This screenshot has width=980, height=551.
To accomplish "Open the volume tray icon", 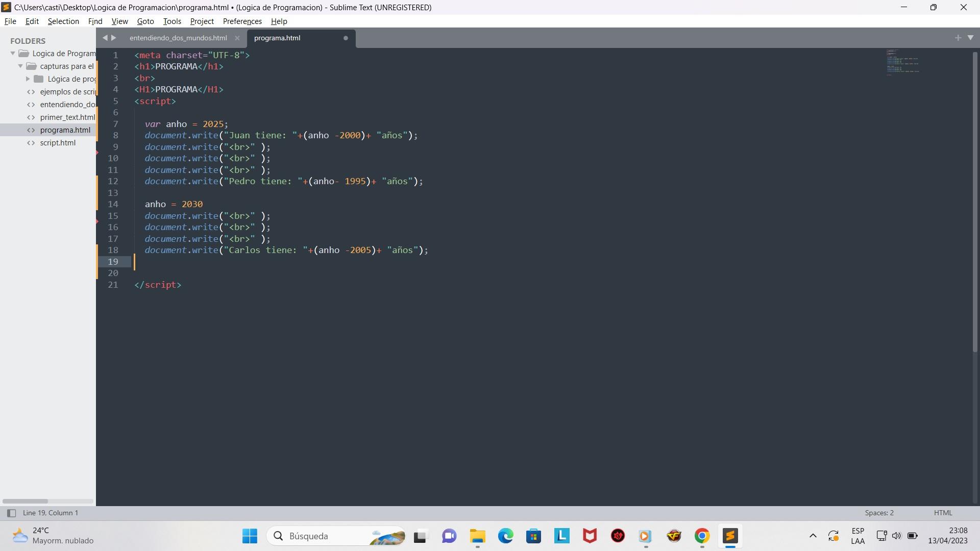I will [x=897, y=536].
